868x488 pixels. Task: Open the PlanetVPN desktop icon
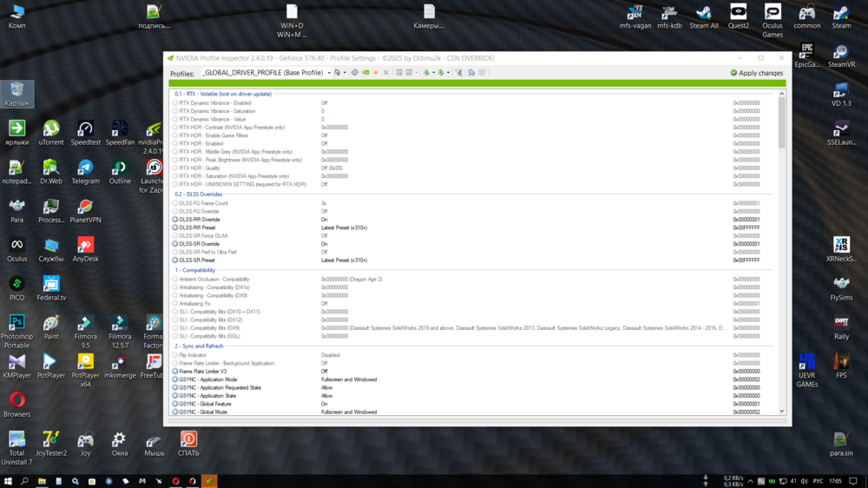85,210
